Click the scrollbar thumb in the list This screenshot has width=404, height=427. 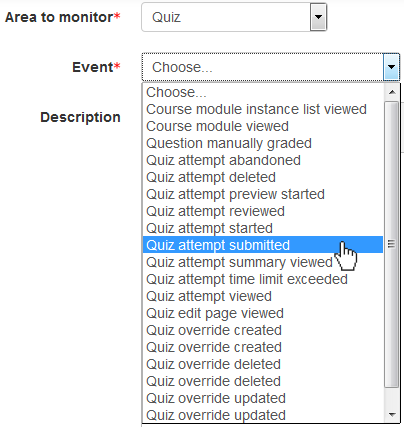click(392, 244)
